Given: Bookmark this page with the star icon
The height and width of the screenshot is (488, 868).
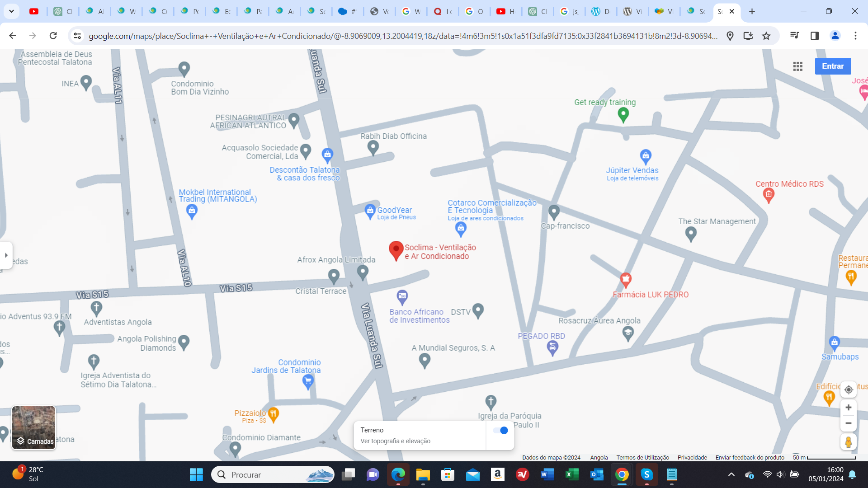Looking at the screenshot, I should click(766, 36).
